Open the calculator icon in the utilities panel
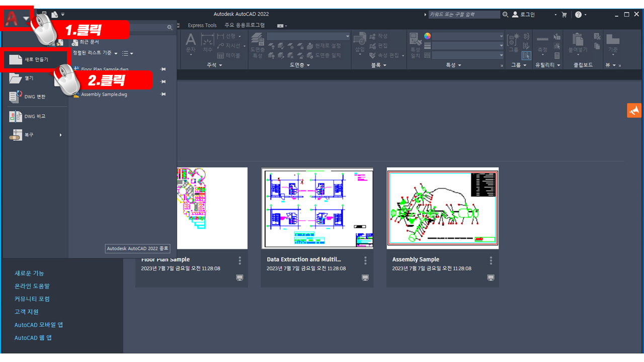The height and width of the screenshot is (362, 644). point(557,56)
